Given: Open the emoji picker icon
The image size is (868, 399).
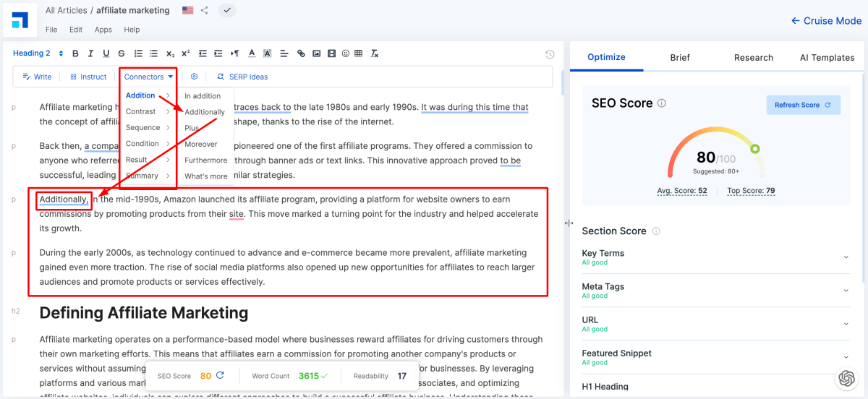Looking at the screenshot, I should tap(346, 53).
